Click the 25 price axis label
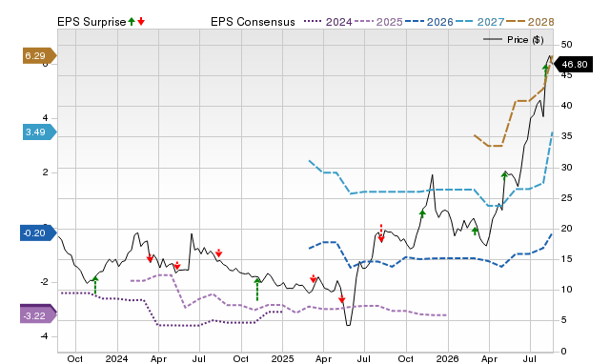The image size is (610, 364). pos(567,198)
